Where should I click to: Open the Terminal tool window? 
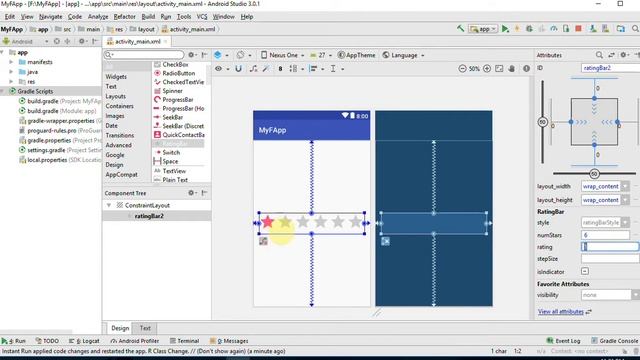(184, 341)
